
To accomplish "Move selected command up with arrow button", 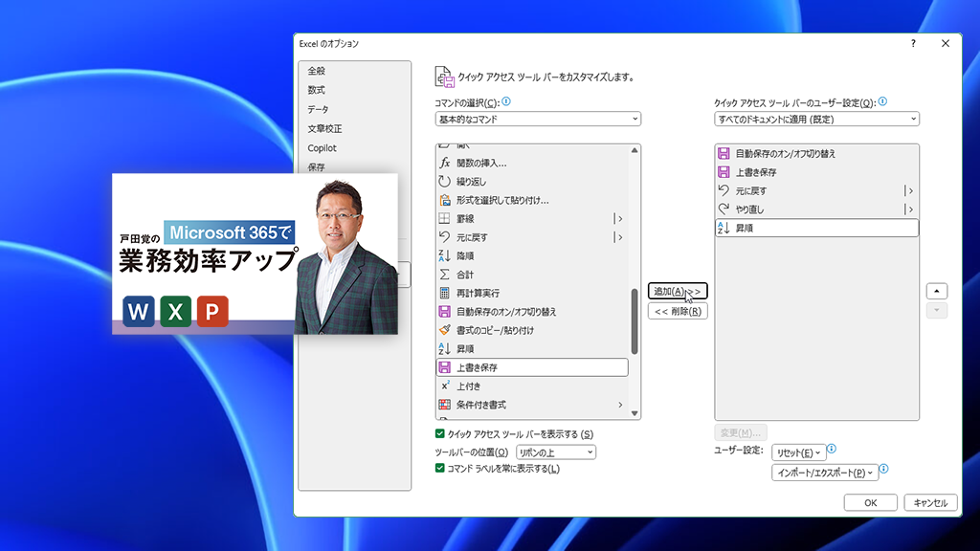I will click(x=936, y=291).
